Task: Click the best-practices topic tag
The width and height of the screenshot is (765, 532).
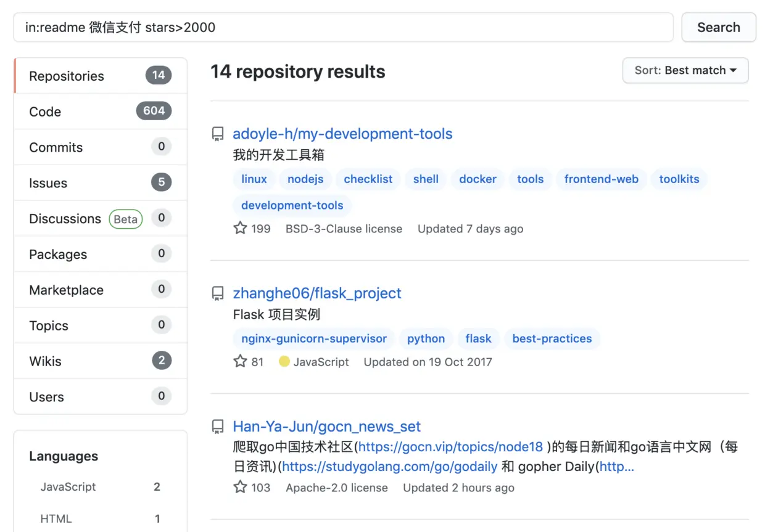Action: coord(552,339)
